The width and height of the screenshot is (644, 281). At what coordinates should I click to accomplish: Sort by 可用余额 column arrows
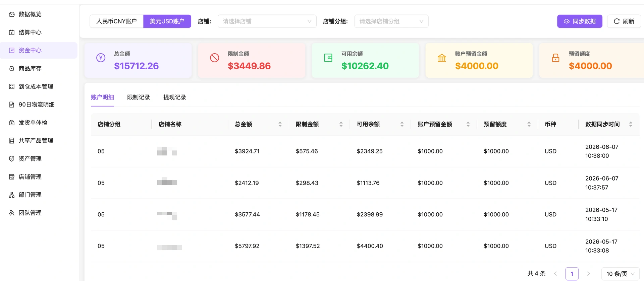[402, 124]
